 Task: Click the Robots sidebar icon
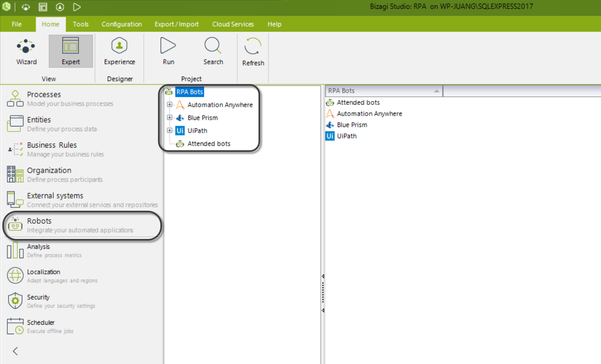point(15,225)
